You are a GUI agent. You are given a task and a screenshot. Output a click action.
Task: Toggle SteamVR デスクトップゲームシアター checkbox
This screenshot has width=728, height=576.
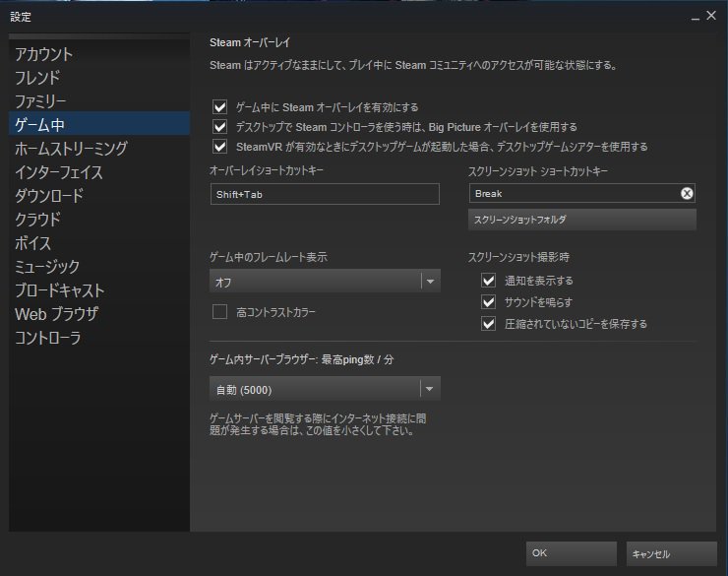219,147
